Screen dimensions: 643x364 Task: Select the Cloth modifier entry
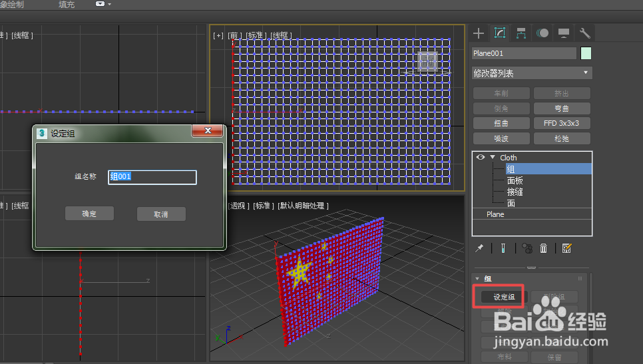[508, 158]
